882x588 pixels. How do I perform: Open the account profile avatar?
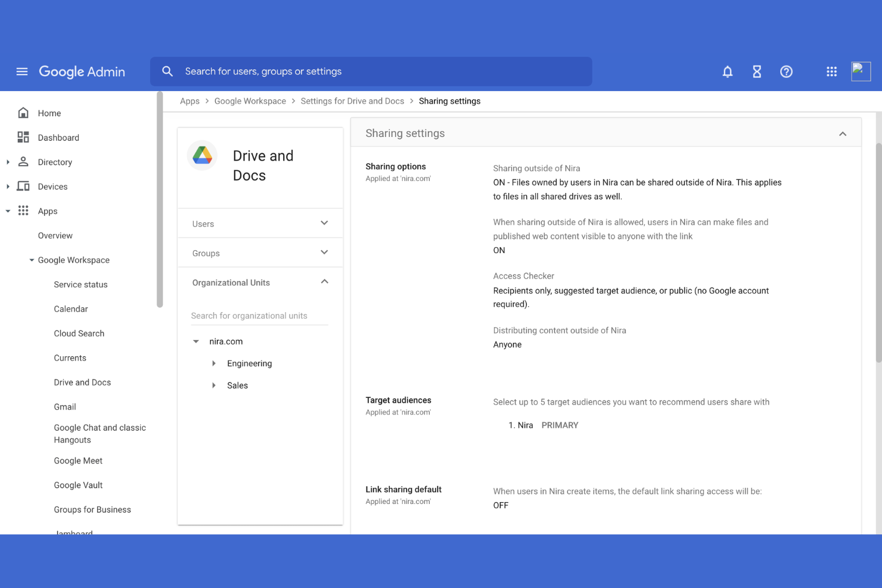[861, 71]
